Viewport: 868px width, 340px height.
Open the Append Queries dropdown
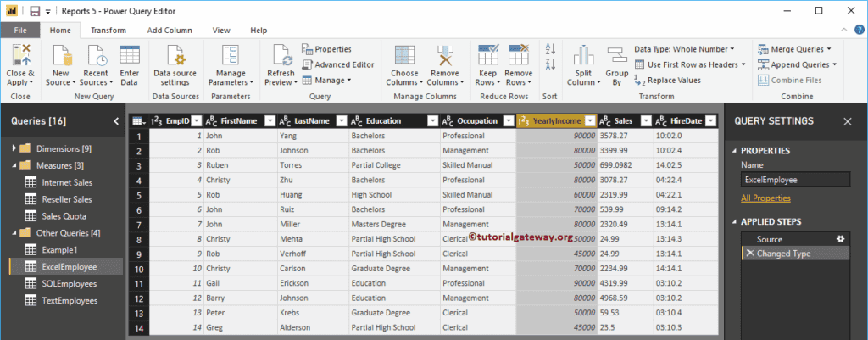click(797, 64)
